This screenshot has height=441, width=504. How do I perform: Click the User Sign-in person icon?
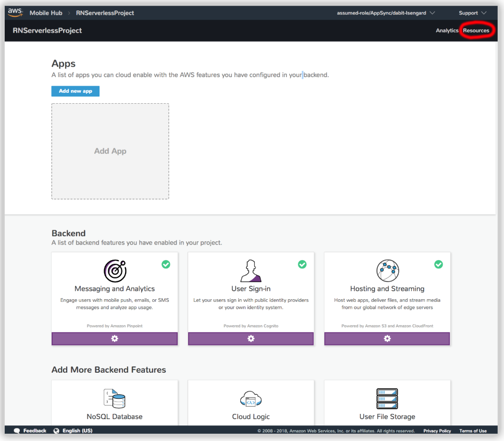coord(251,271)
